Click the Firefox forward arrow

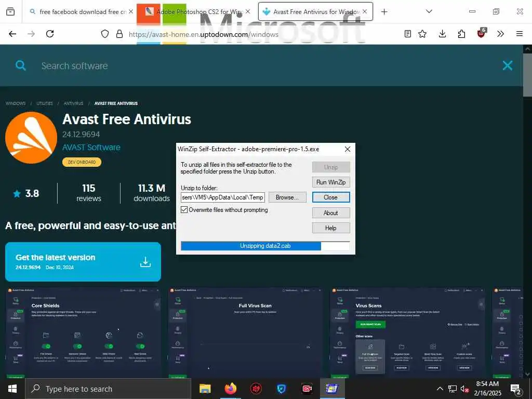coord(31,34)
